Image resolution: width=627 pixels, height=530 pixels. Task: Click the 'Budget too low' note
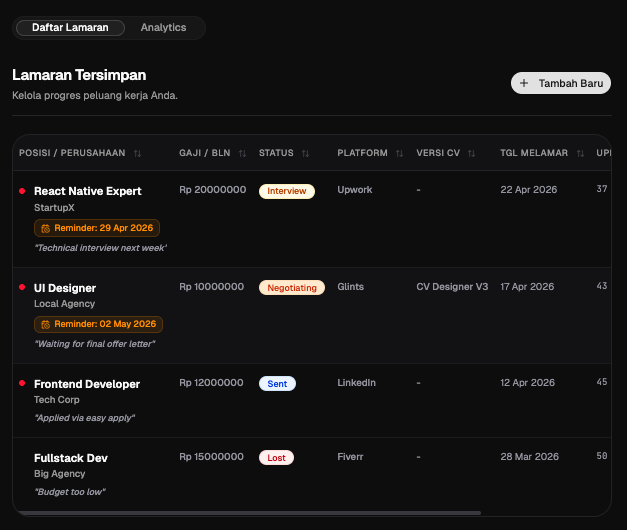pyautogui.click(x=70, y=492)
